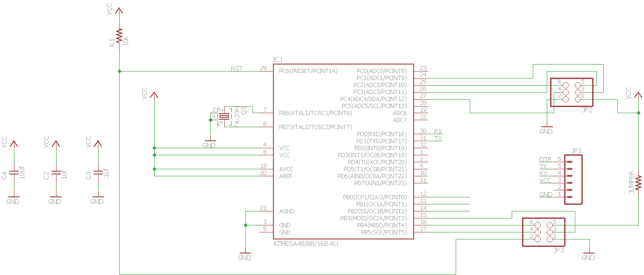Click the AVCC pin name

(x=286, y=169)
